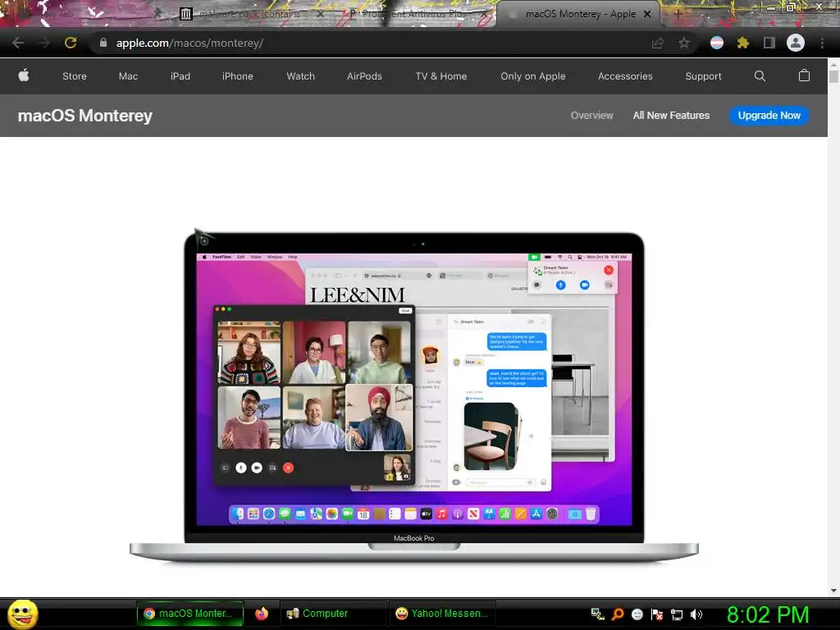Click the orange magnifier tray icon
840x630 pixels.
[618, 614]
